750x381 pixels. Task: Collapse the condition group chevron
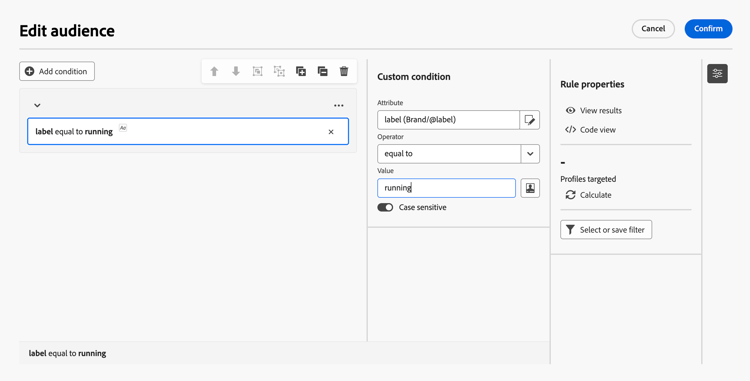[x=37, y=106]
